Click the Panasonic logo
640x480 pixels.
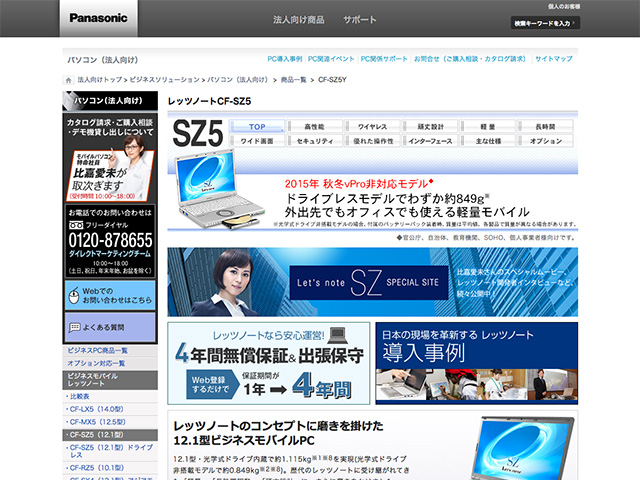pyautogui.click(x=99, y=19)
